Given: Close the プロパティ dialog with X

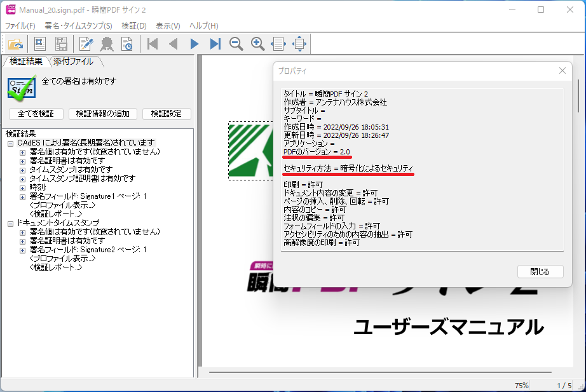Looking at the screenshot, I should point(562,71).
